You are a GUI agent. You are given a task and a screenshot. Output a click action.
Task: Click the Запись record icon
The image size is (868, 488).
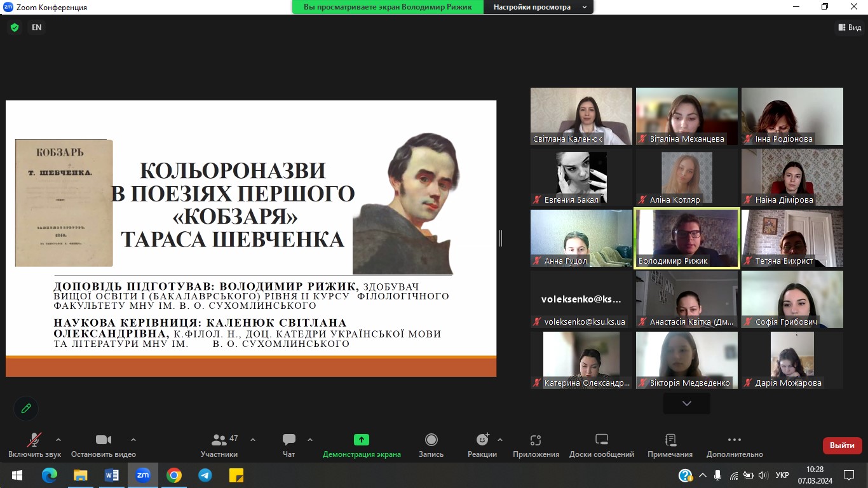tap(431, 440)
